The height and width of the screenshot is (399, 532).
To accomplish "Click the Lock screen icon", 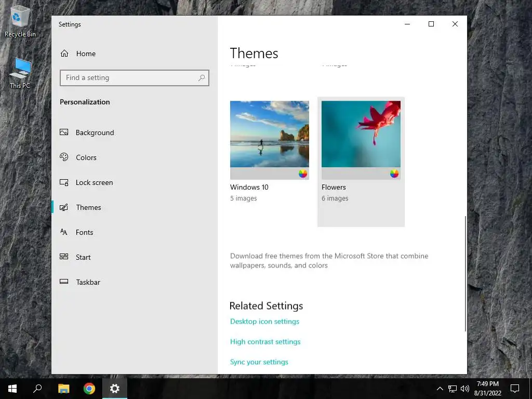I will [64, 182].
